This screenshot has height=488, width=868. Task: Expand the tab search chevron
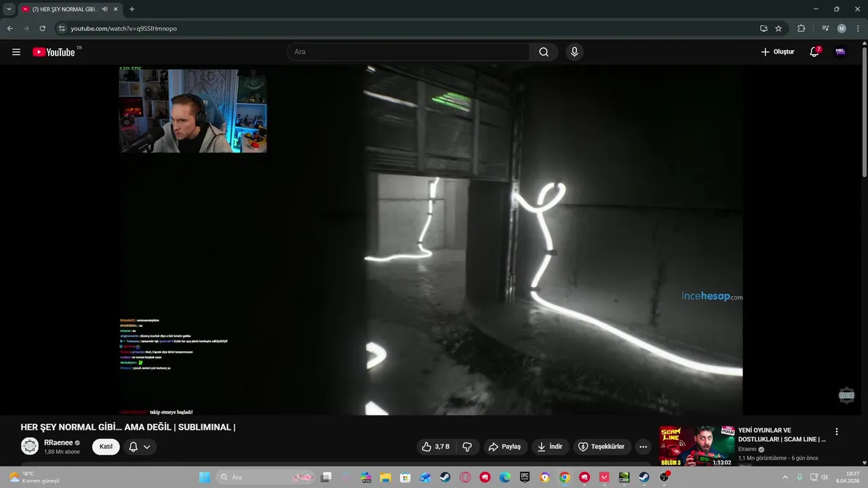(9, 9)
